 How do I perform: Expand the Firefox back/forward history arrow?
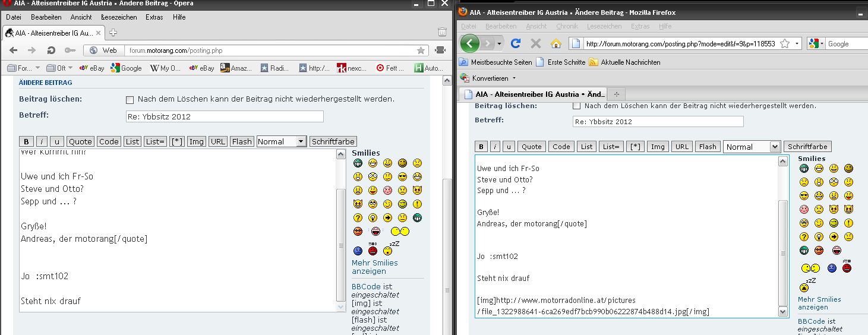point(500,44)
